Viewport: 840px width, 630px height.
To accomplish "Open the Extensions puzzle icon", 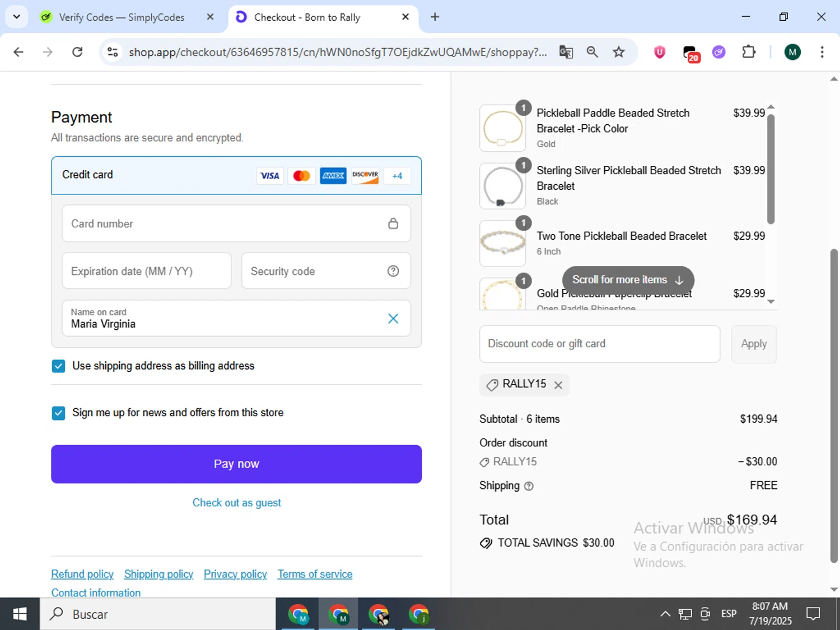I will 749,52.
